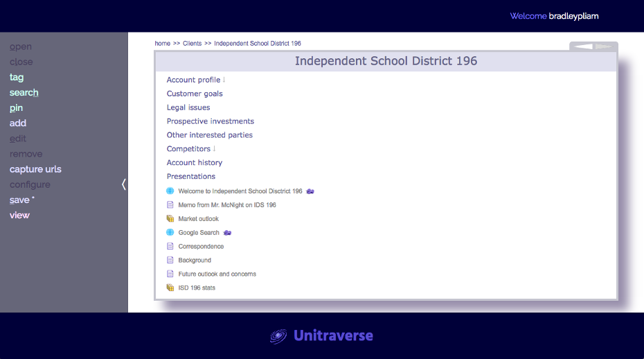Screen dimensions: 644x359
Task: Click the globe icon beside the Welcome item
Action: (170, 191)
